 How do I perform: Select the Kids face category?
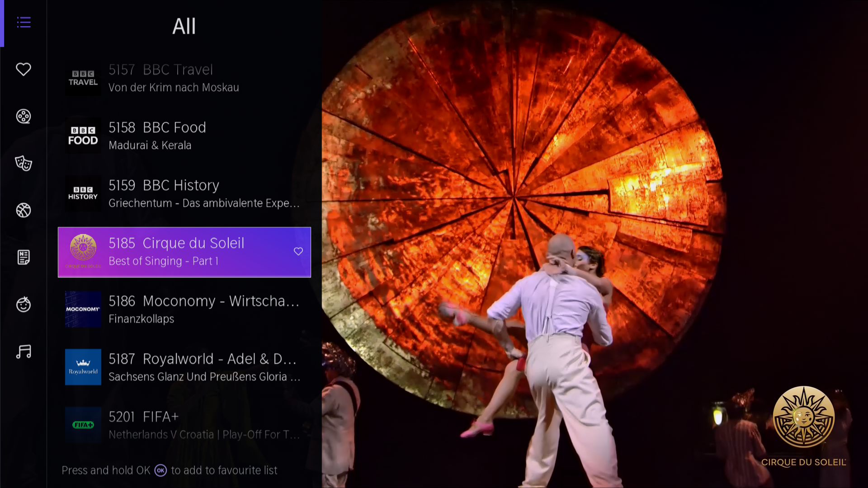point(24,305)
